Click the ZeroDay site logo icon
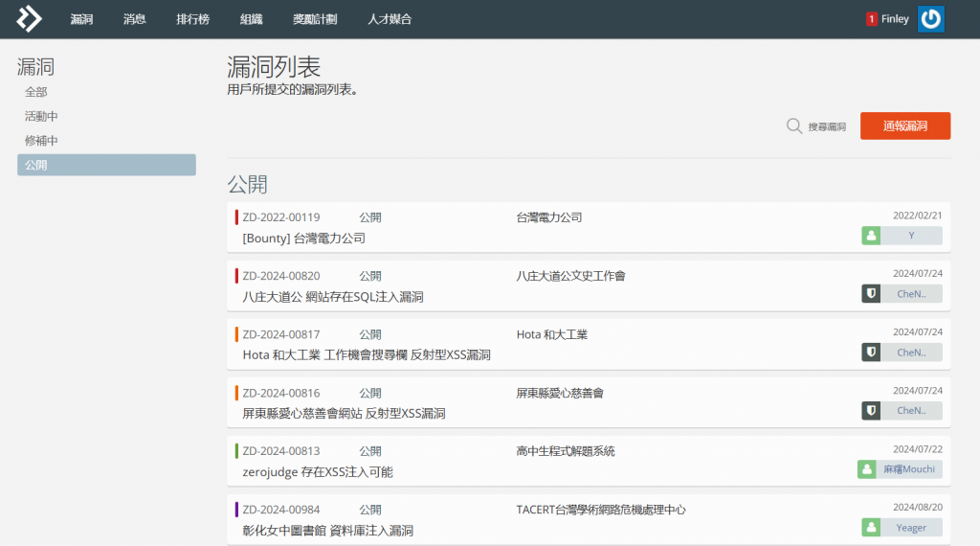The image size is (980, 546). [x=29, y=19]
